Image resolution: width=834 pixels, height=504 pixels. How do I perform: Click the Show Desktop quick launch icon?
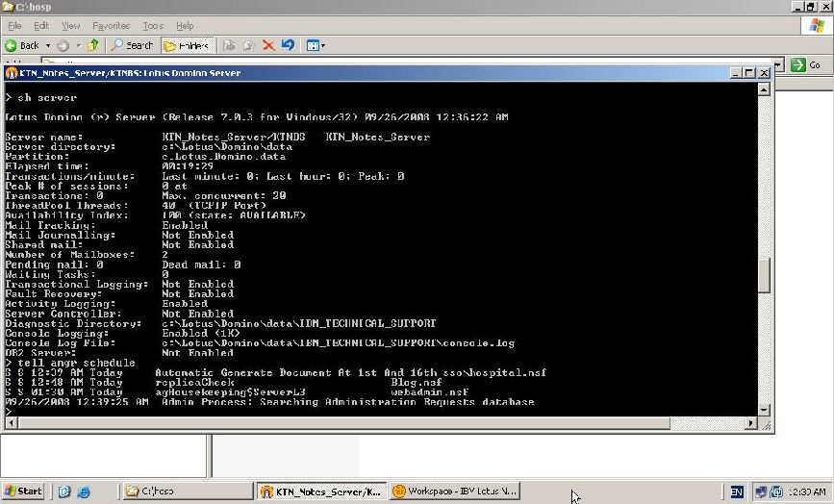(64, 491)
